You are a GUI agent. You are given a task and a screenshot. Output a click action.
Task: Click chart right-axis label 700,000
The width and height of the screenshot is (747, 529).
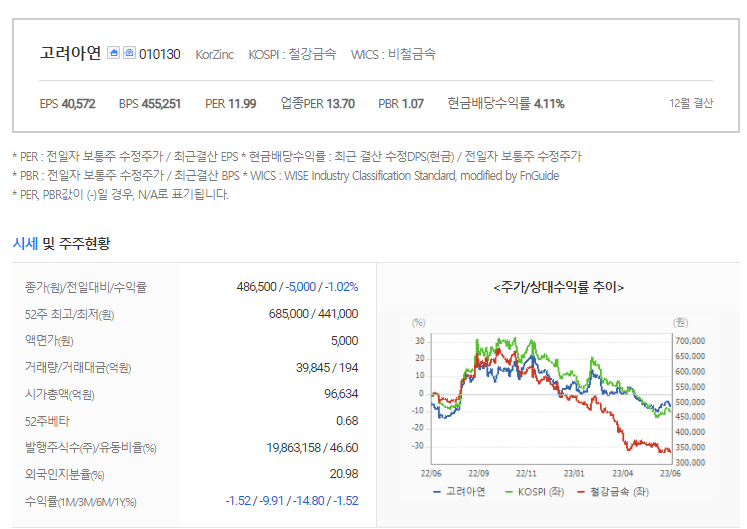pyautogui.click(x=690, y=341)
